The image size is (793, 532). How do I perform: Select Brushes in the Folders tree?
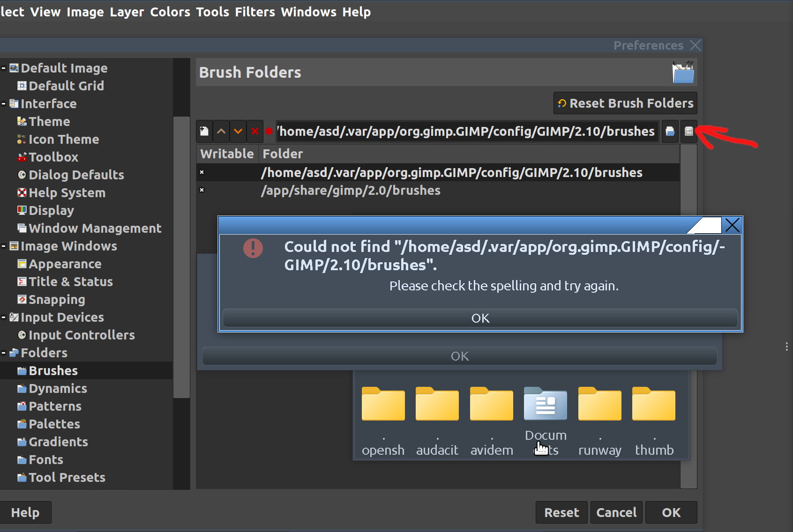pyautogui.click(x=53, y=370)
